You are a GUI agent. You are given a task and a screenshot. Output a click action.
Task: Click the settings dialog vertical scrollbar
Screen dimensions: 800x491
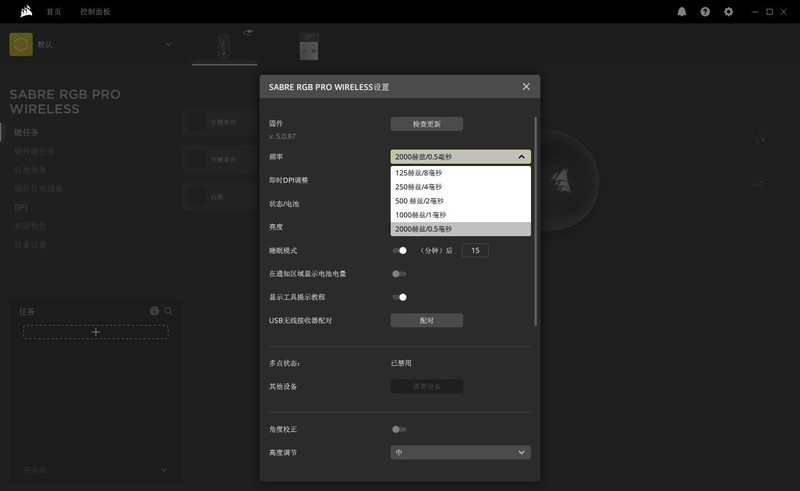[x=535, y=221]
